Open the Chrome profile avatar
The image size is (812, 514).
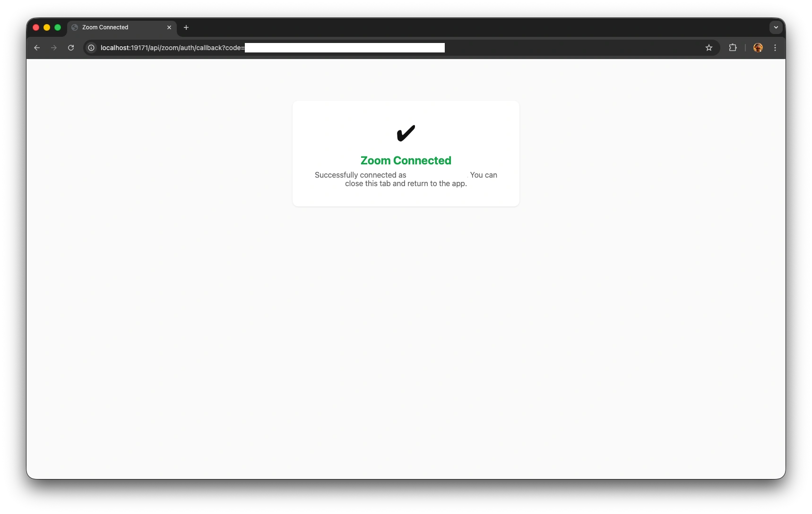coord(758,48)
